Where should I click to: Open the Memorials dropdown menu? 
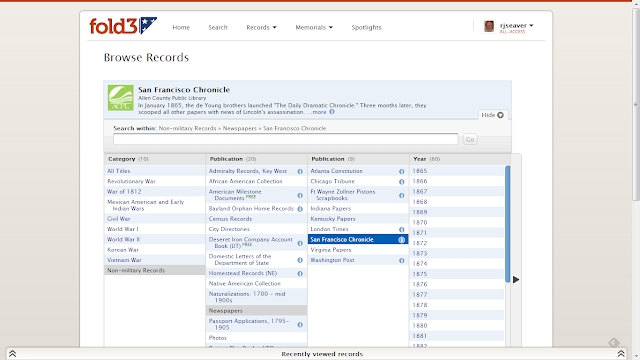point(314,27)
